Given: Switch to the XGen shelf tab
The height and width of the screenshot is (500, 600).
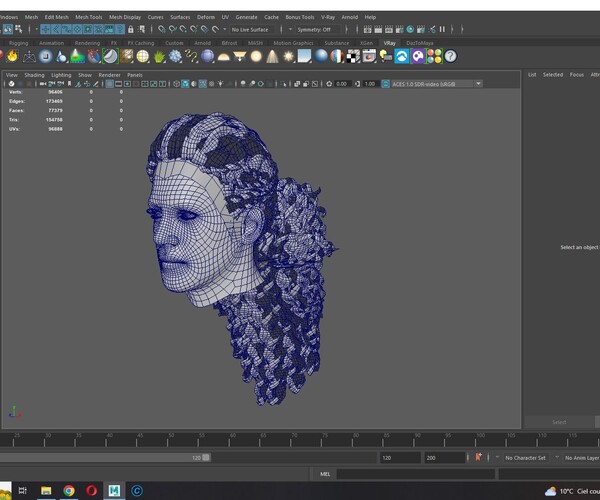Looking at the screenshot, I should 366,43.
